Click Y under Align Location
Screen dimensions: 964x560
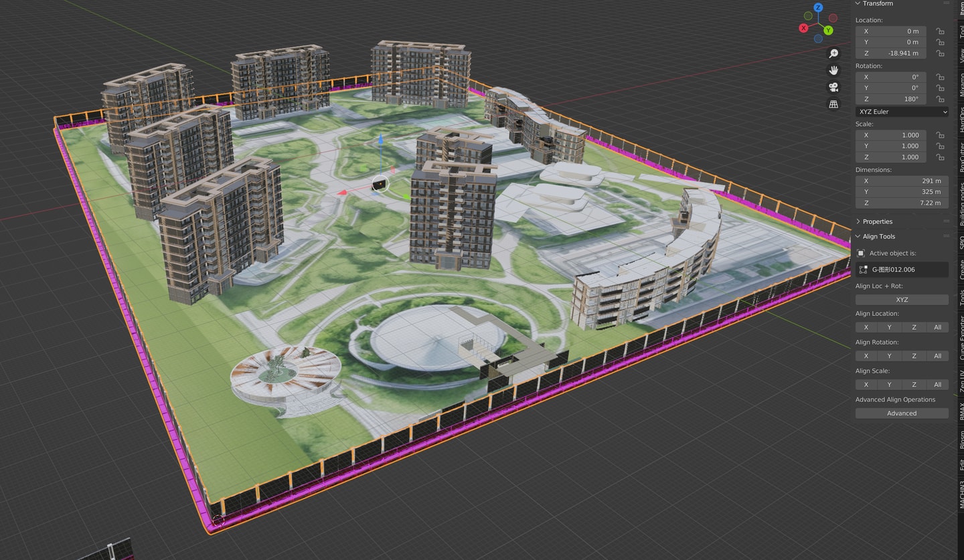(x=889, y=327)
